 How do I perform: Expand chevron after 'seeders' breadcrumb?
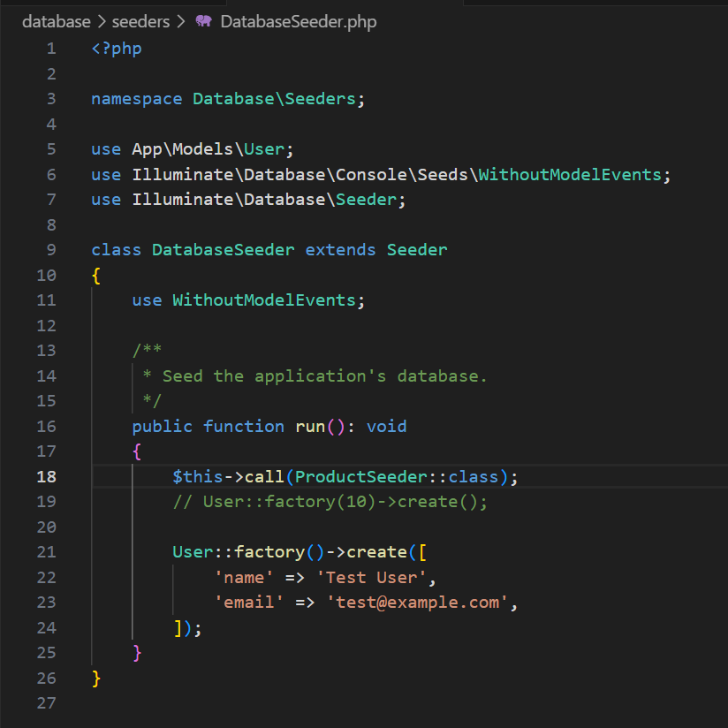click(x=180, y=21)
